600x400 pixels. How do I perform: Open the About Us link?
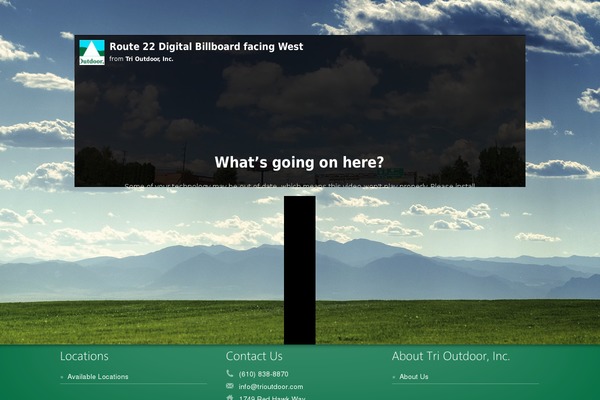[x=414, y=377]
